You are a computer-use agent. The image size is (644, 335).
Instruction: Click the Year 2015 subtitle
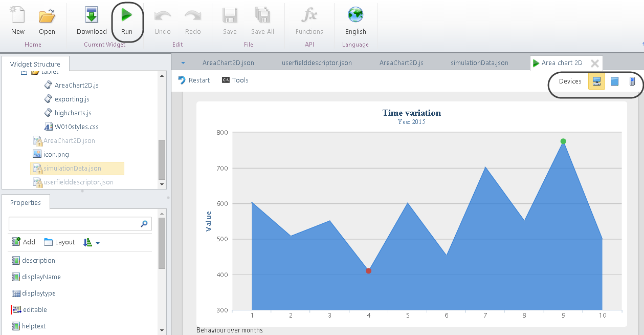point(412,122)
